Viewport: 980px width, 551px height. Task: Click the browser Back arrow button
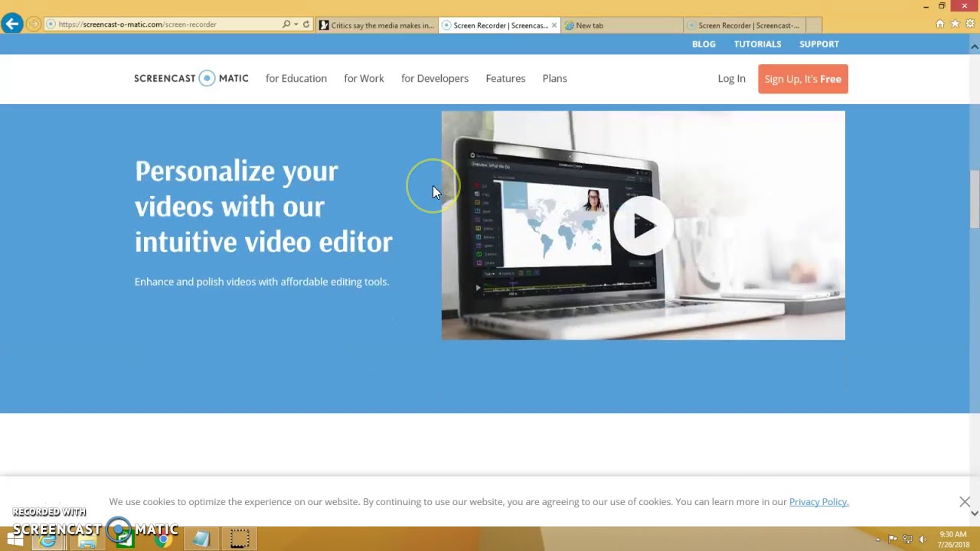pyautogui.click(x=11, y=24)
